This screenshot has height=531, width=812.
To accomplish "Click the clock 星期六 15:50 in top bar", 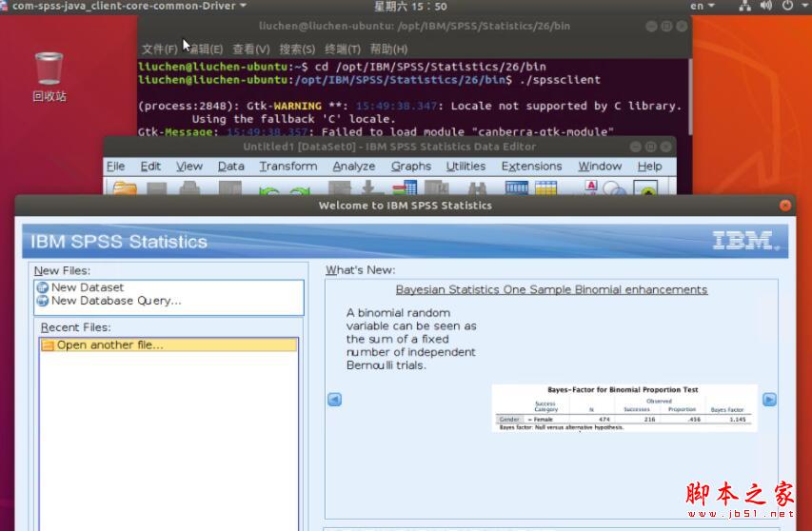I will click(410, 7).
